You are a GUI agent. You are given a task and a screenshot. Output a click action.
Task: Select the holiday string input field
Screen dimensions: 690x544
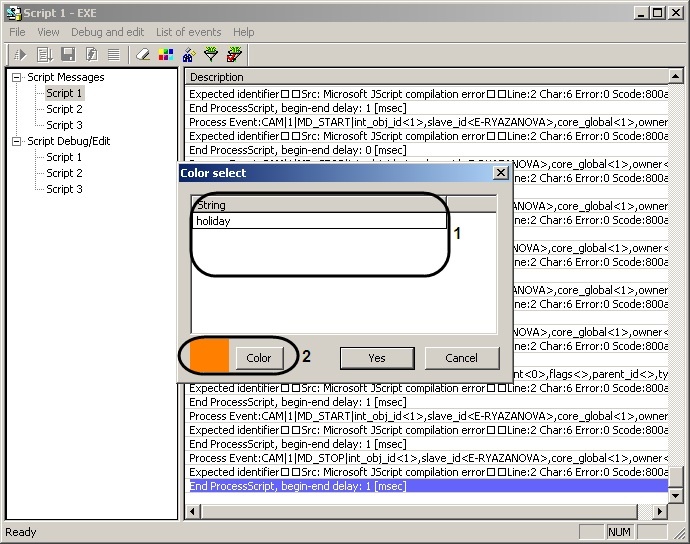pos(319,221)
